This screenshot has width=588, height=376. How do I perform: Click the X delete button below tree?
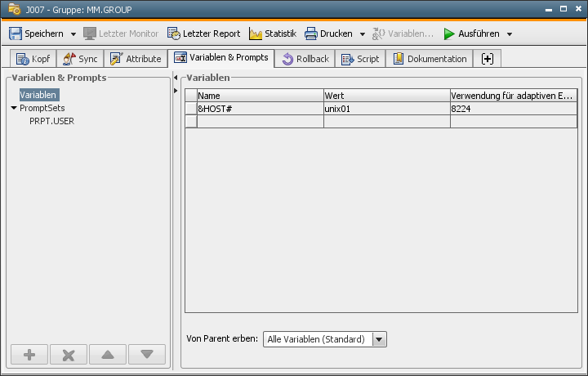click(69, 355)
